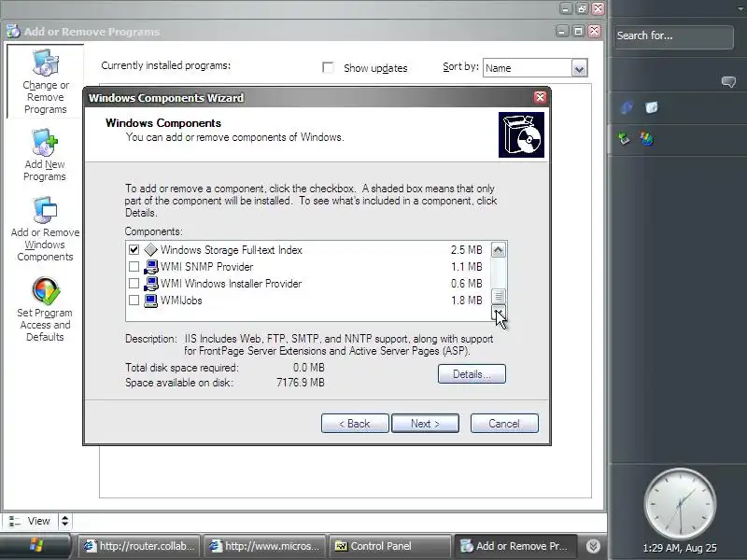Check the WMIJobs checkbox
The image size is (747, 560).
pos(134,300)
